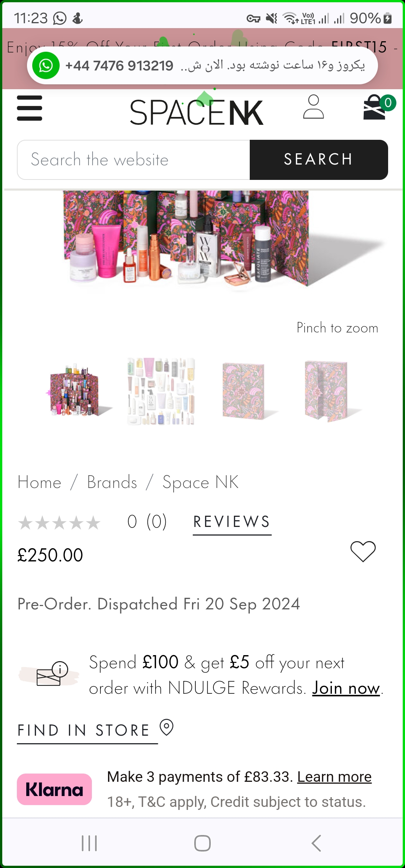This screenshot has height=868, width=405.
Task: Go back using Android back button
Action: (x=316, y=843)
